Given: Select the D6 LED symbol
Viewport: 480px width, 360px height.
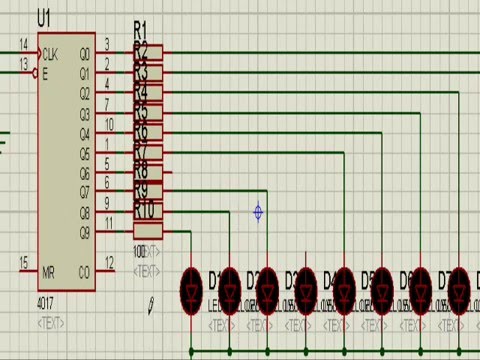Looking at the screenshot, I should tap(382, 291).
